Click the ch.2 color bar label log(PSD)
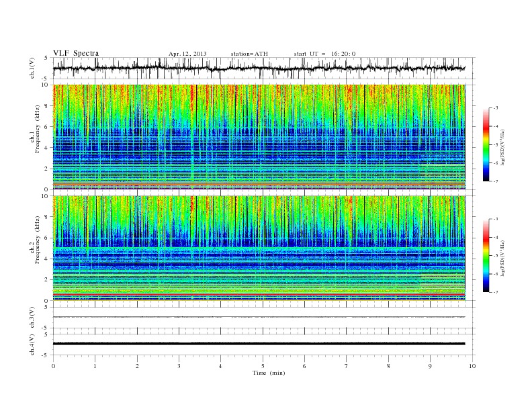The image size is (532, 411). click(x=502, y=258)
